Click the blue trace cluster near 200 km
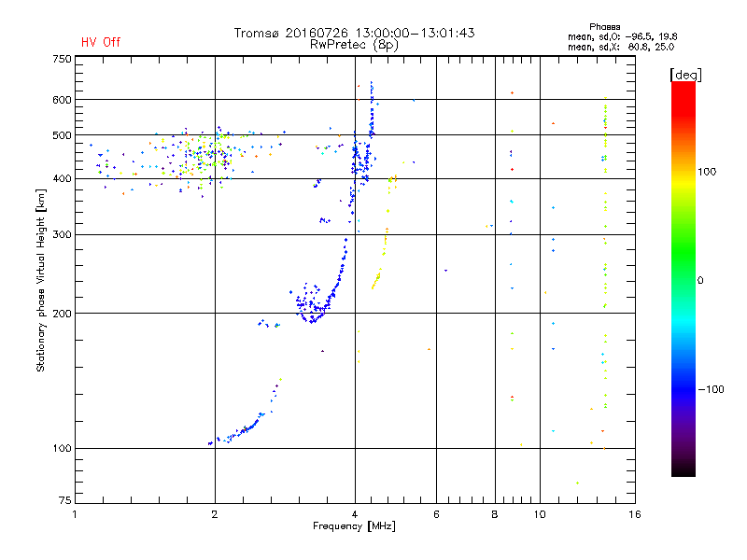This screenshot has height=560, width=747. pos(312,305)
